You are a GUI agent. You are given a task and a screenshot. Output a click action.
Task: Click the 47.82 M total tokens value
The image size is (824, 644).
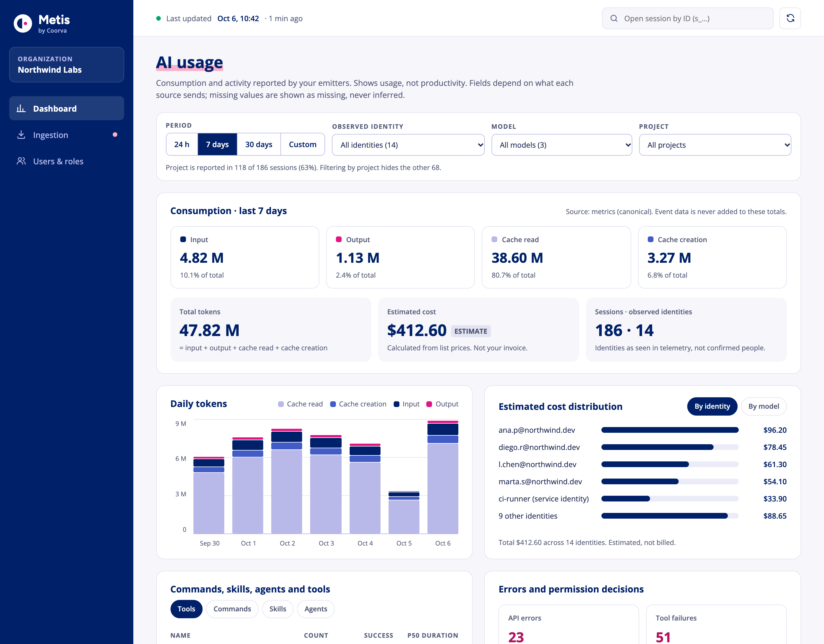[209, 330]
